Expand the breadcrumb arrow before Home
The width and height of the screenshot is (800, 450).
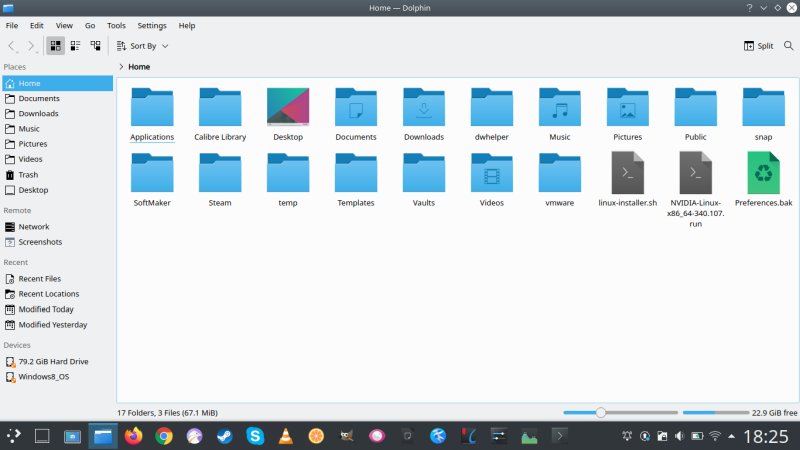point(121,67)
